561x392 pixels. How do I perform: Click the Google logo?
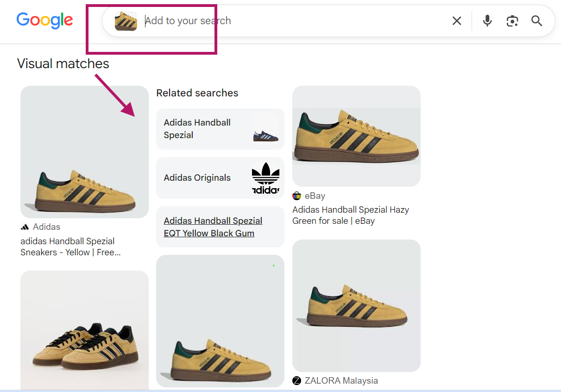click(x=45, y=20)
